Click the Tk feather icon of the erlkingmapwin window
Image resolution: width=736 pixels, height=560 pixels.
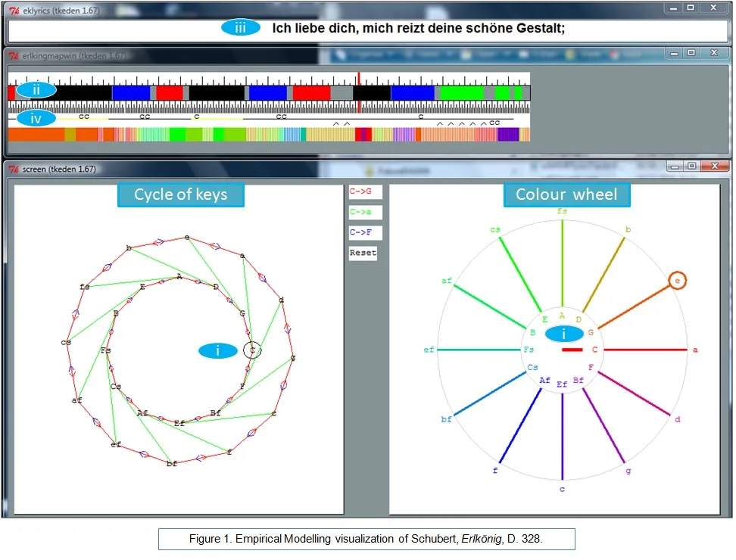[x=14, y=56]
